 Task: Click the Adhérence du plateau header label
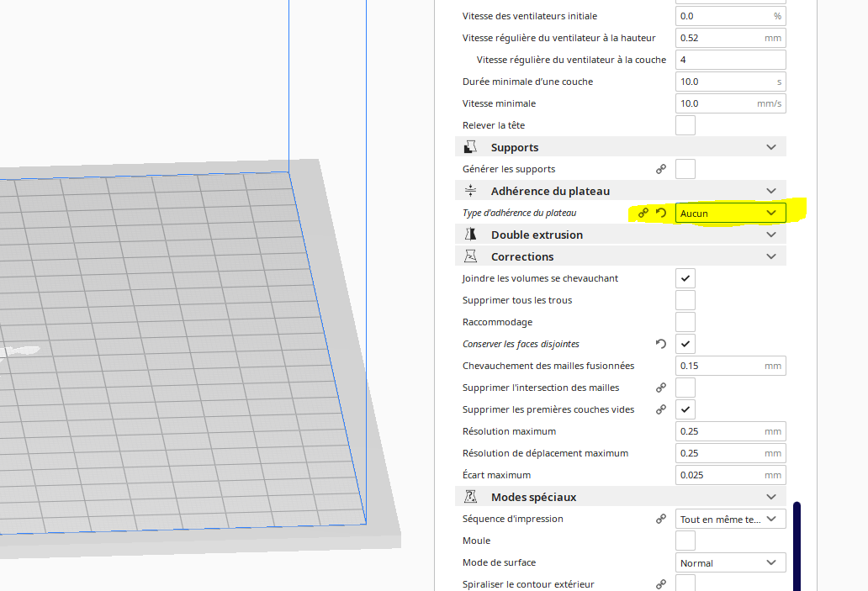point(550,191)
